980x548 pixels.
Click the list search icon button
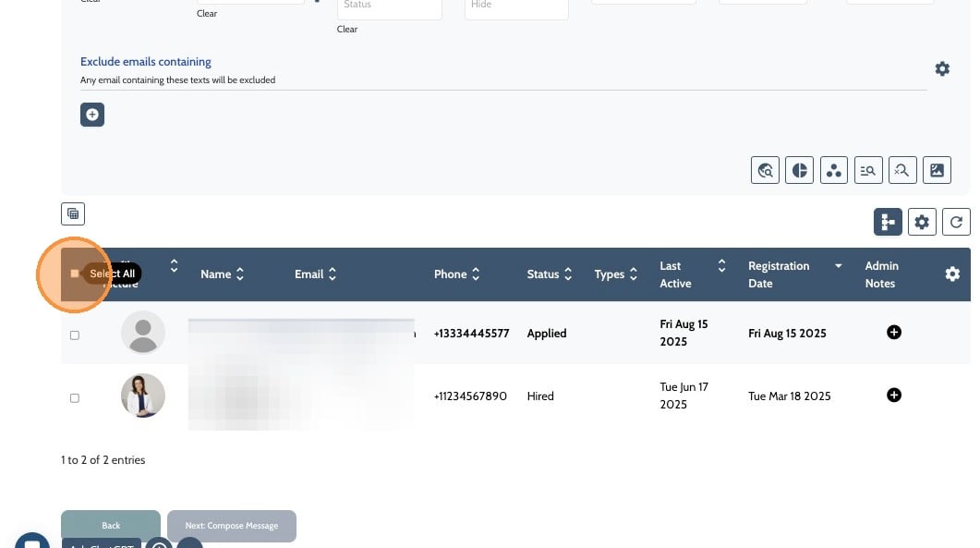pos(868,170)
